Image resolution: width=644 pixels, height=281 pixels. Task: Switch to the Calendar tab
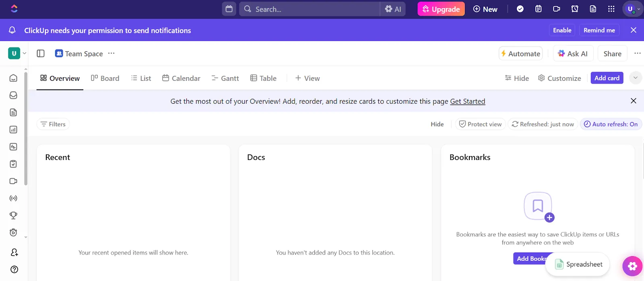pyautogui.click(x=181, y=78)
